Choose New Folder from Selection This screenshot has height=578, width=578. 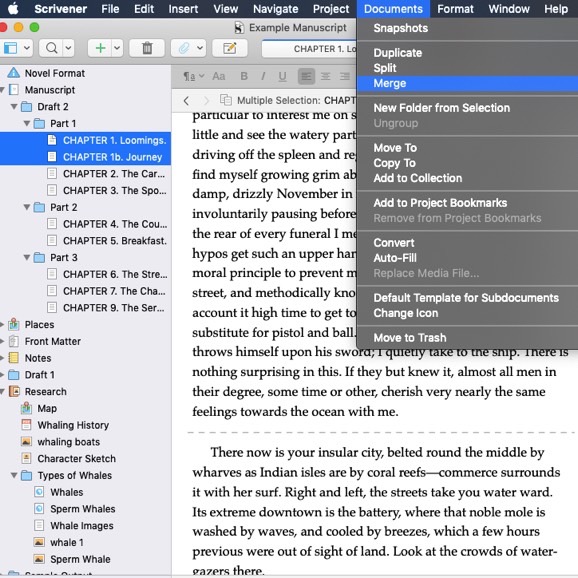pyautogui.click(x=467, y=108)
